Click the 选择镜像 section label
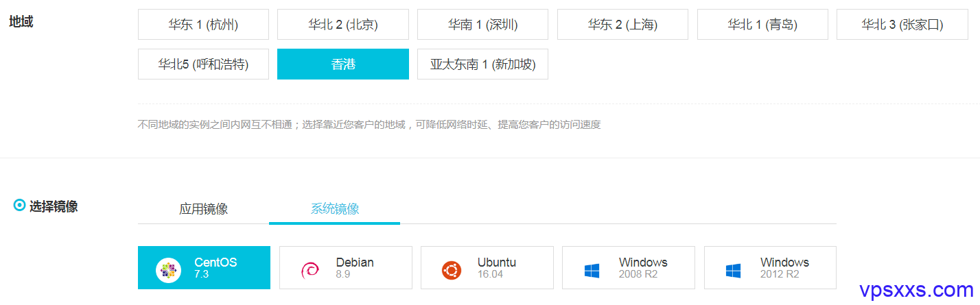The image size is (980, 305). (54, 206)
